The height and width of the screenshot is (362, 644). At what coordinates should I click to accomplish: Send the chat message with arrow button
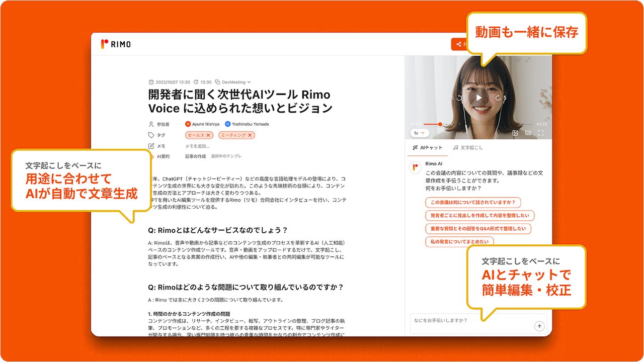click(x=539, y=326)
